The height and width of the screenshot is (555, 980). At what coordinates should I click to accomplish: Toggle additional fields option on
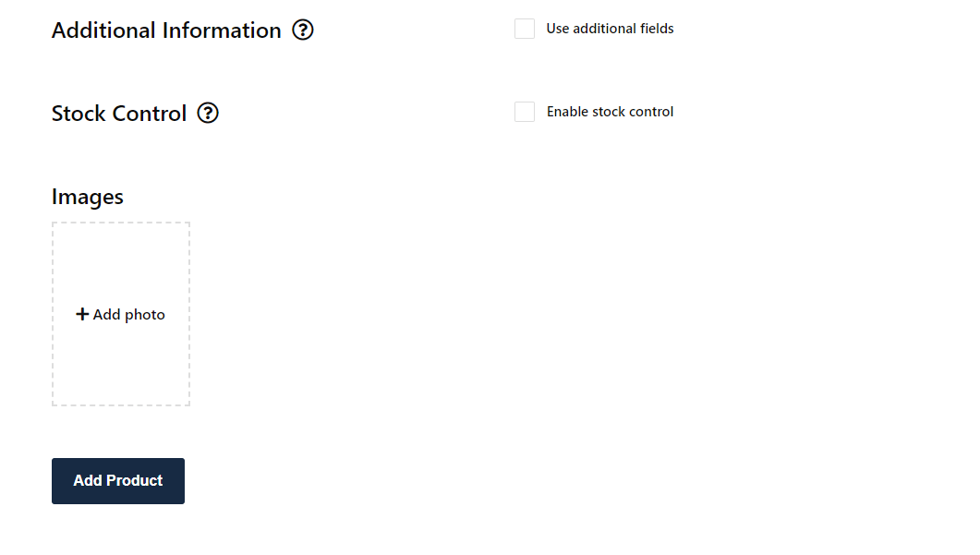525,29
